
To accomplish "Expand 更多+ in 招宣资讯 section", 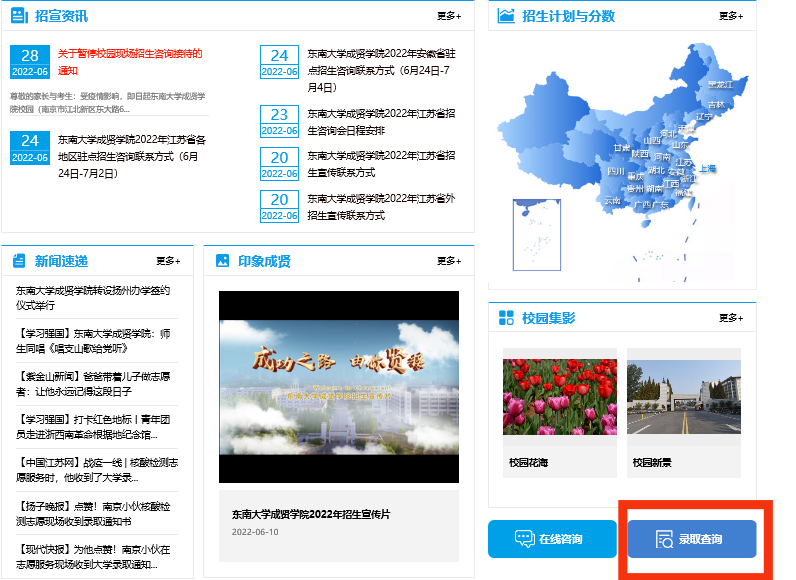I will tap(449, 16).
